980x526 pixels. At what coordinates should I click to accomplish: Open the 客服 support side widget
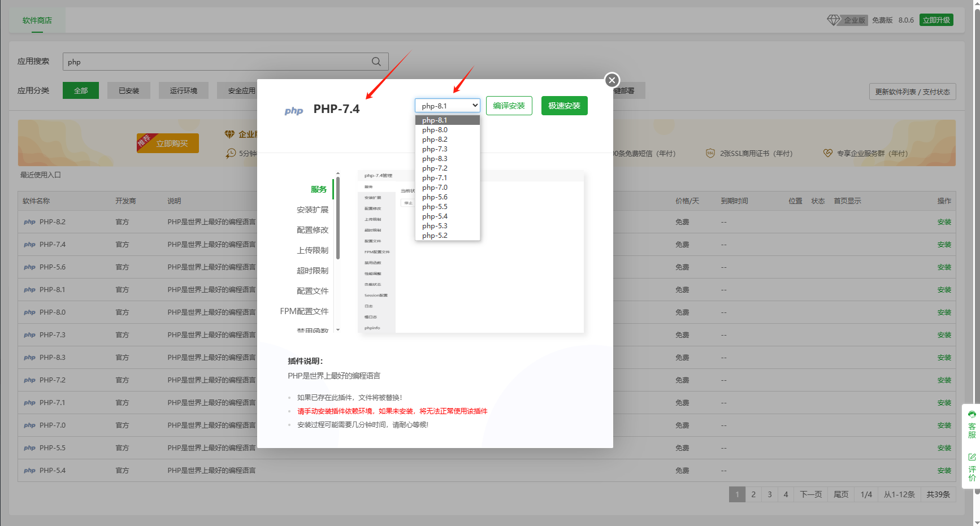[x=972, y=424]
